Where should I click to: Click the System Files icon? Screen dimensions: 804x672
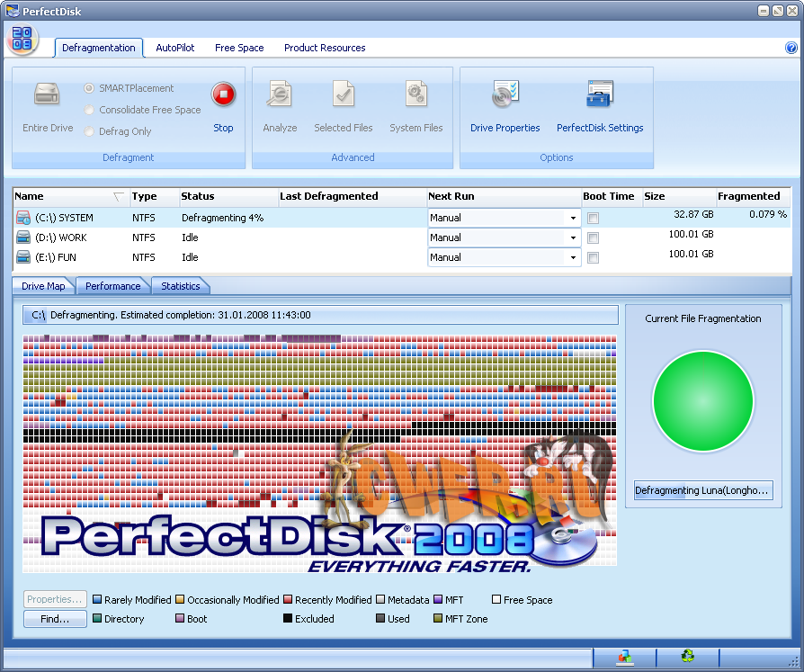pos(415,94)
